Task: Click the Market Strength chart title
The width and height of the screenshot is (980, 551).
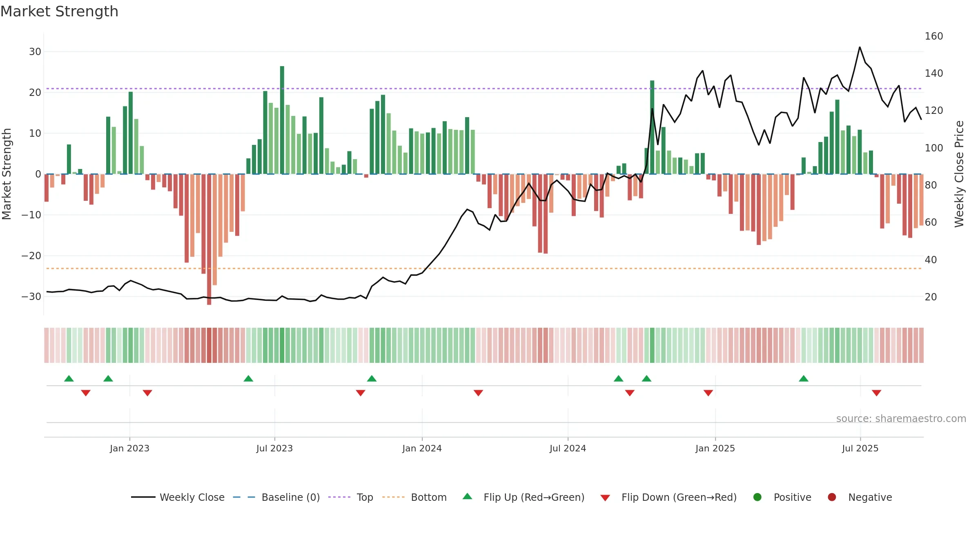Action: point(59,11)
